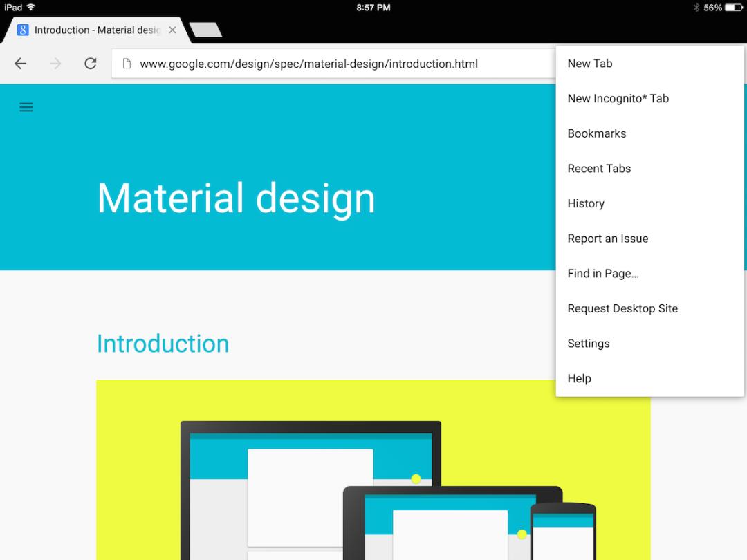Click the new tab button in tab strip

click(x=205, y=30)
